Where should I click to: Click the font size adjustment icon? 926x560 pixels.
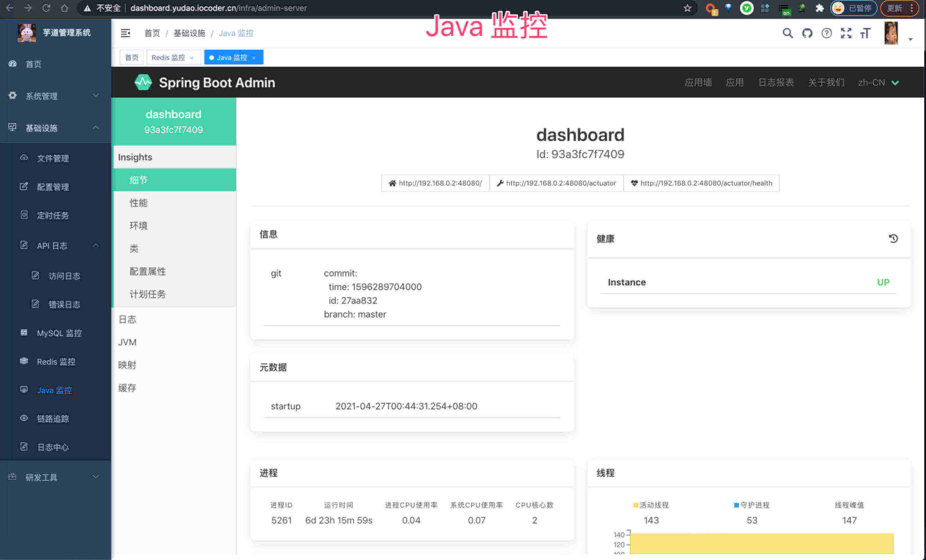pyautogui.click(x=866, y=33)
